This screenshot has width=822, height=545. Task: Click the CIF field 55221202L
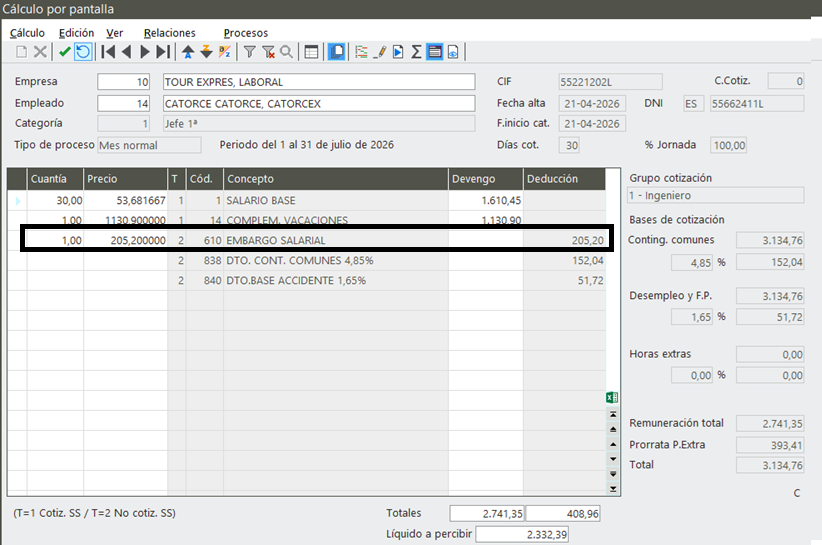(610, 82)
